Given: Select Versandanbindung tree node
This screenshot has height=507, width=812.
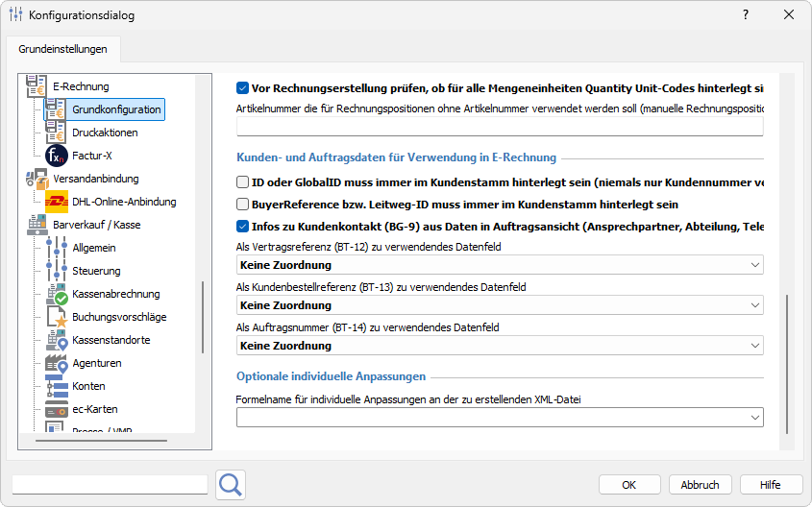Looking at the screenshot, I should pos(96,179).
